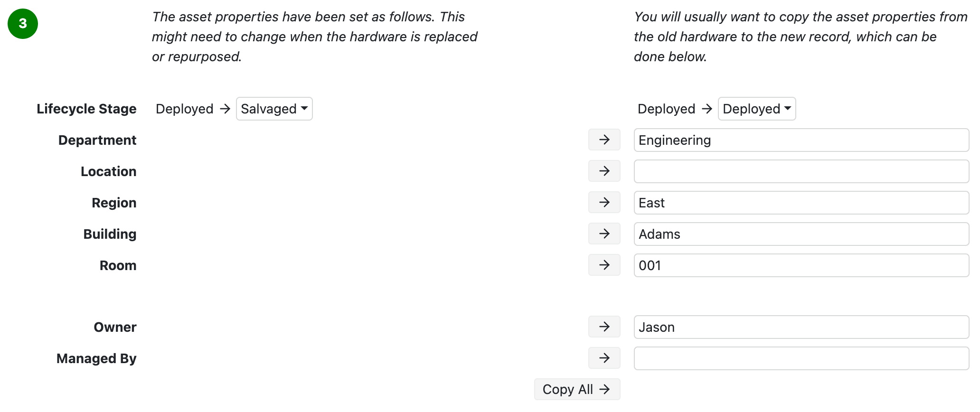Click the copy arrow beside Building
The height and width of the screenshot is (412, 980).
[x=604, y=234]
